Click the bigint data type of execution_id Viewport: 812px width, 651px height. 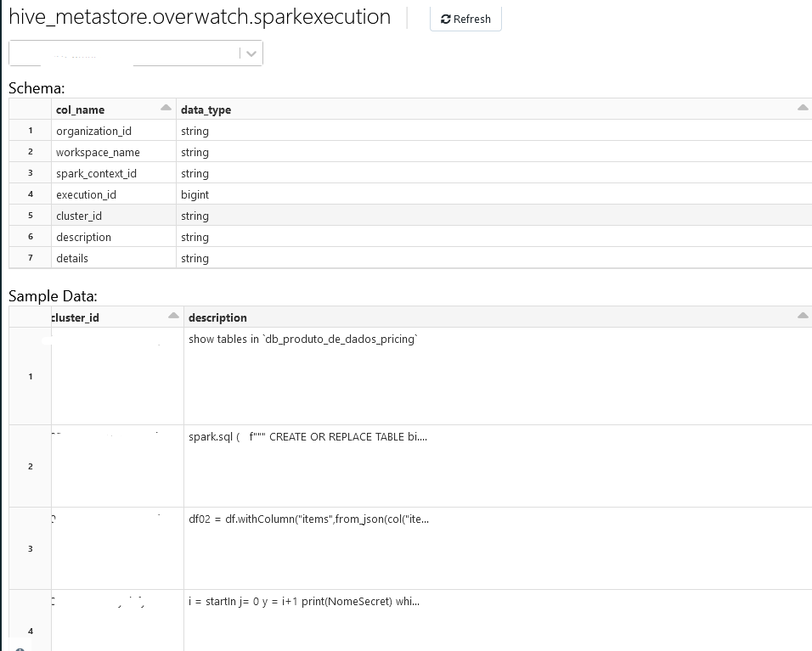pyautogui.click(x=194, y=194)
